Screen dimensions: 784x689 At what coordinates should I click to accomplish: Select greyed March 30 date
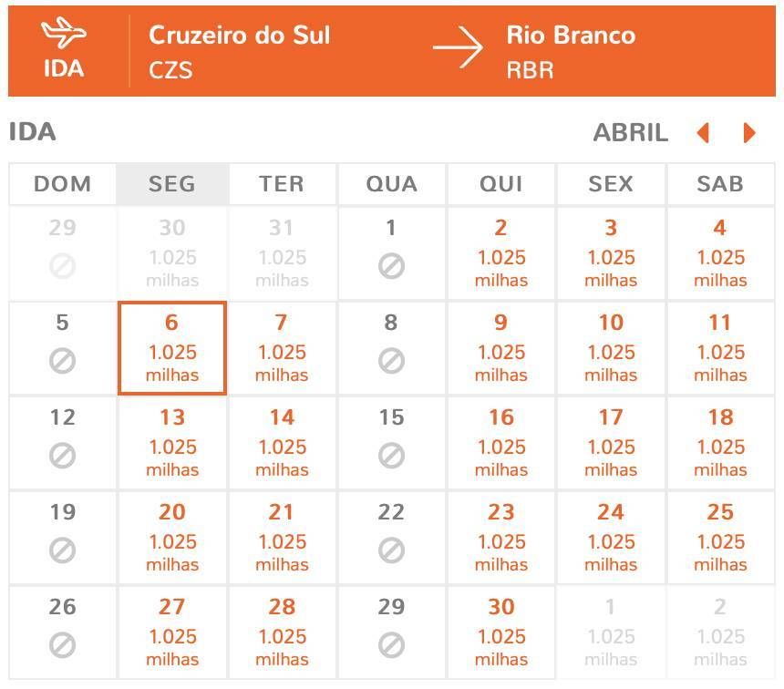[172, 253]
